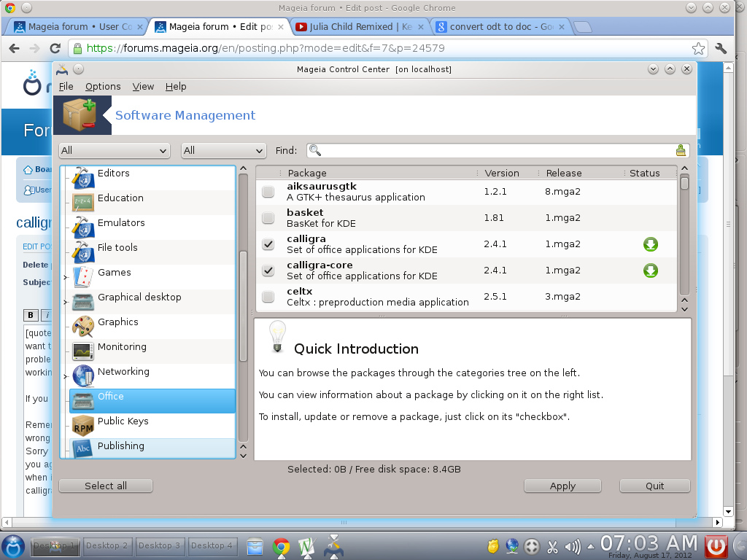
Task: Click the Select all button
Action: tap(106, 486)
